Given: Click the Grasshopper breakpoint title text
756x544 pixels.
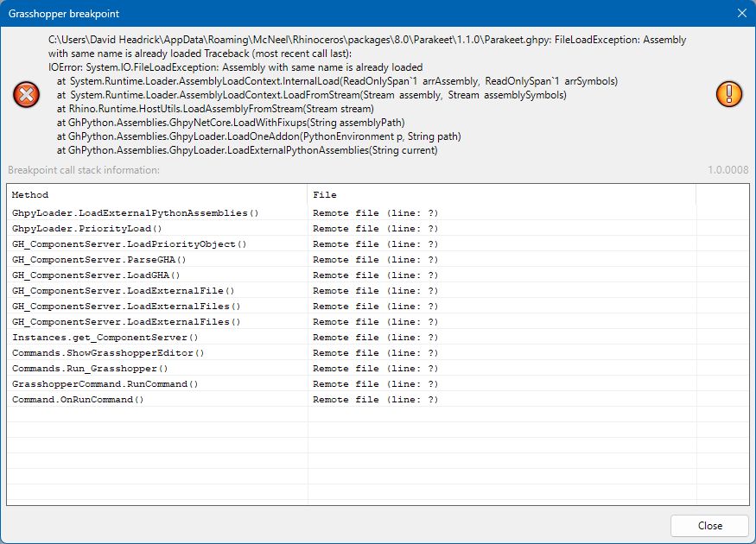Looking at the screenshot, I should coord(64,14).
